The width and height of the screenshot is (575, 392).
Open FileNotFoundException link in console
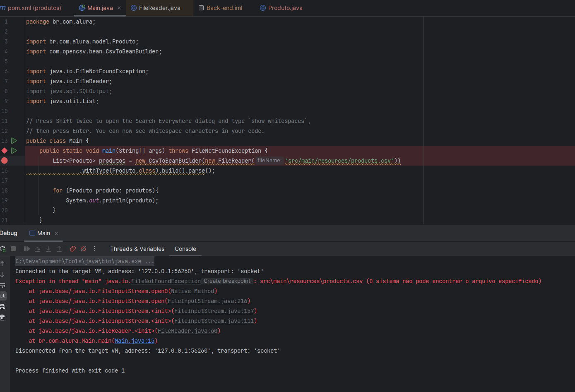tap(166, 281)
